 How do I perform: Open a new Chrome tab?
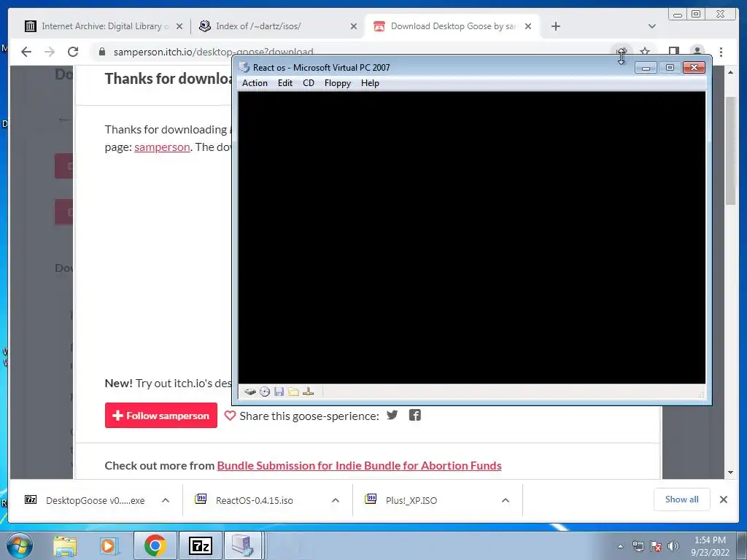(555, 26)
